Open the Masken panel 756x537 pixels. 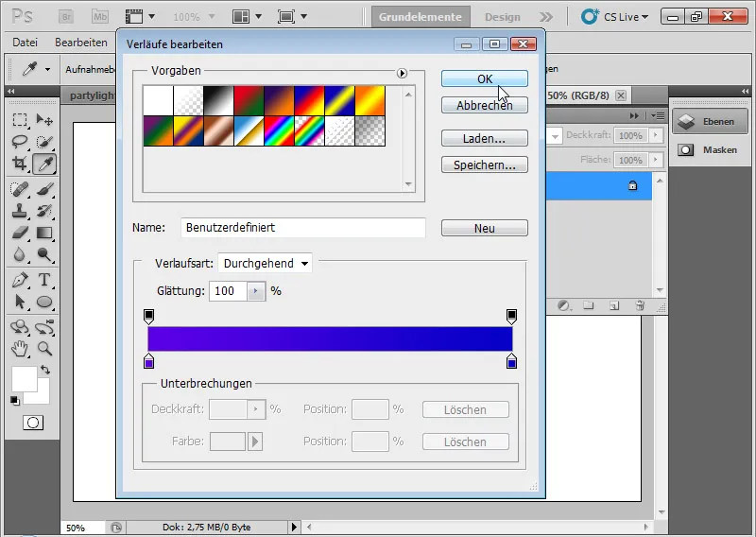point(710,150)
